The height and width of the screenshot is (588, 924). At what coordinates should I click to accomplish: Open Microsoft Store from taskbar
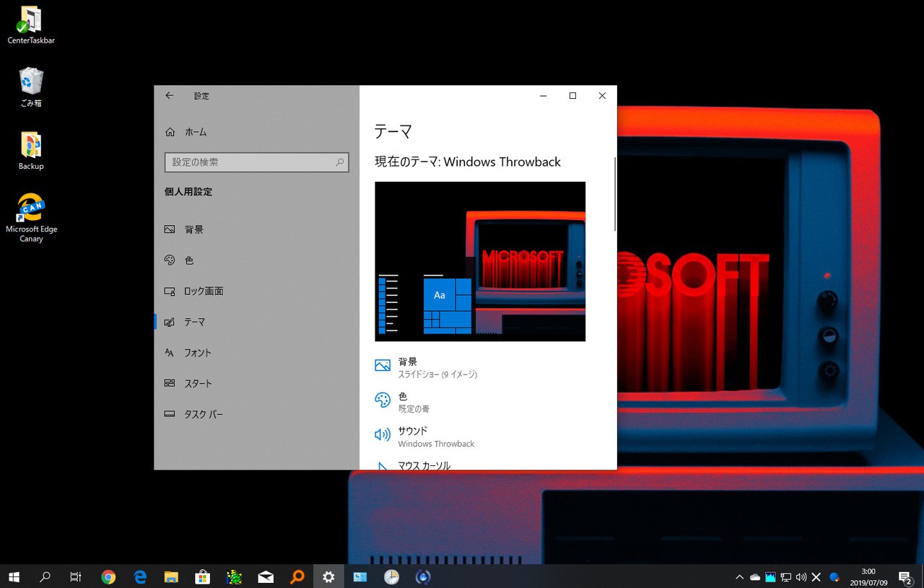point(203,576)
